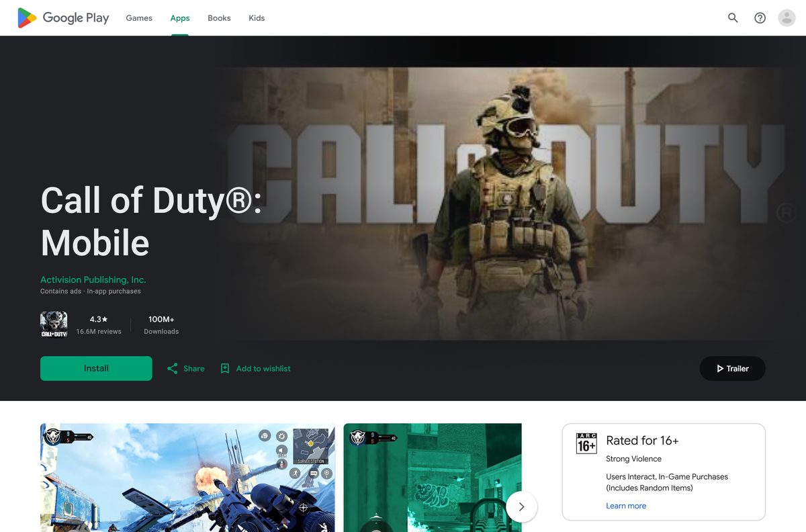Open Activision Publishing, Inc. developer page

point(93,279)
